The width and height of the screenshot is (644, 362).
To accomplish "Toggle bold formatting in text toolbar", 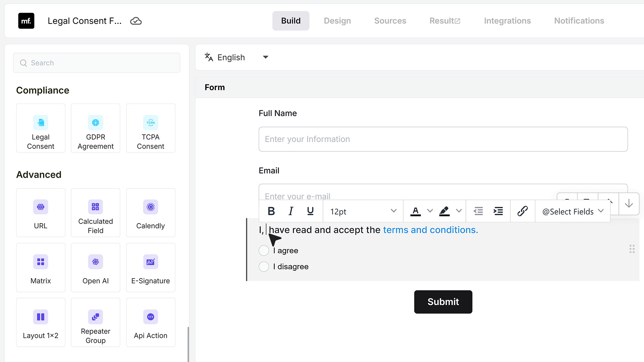I will (x=271, y=211).
